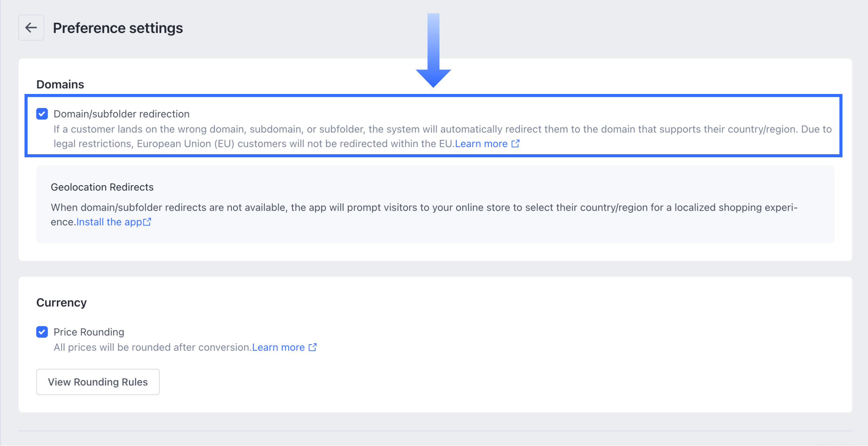Screen dimensions: 868x446
Task: Go back using the left arrow button
Action: (x=31, y=28)
